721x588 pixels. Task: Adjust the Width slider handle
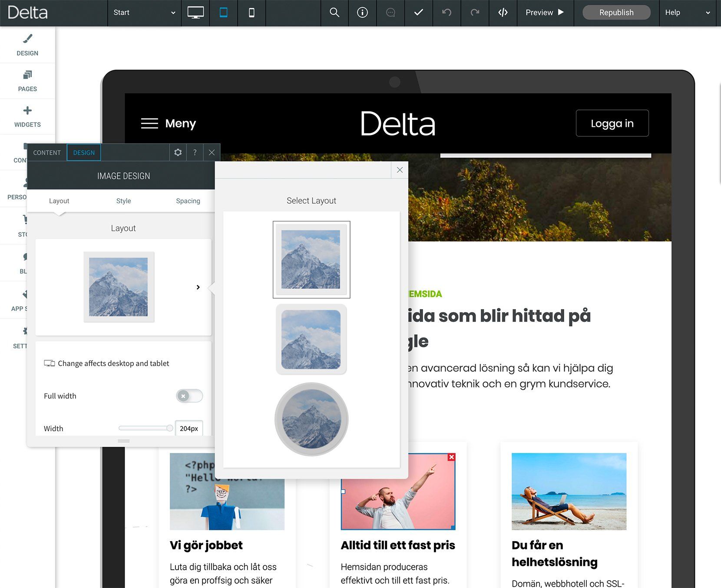[x=169, y=428]
